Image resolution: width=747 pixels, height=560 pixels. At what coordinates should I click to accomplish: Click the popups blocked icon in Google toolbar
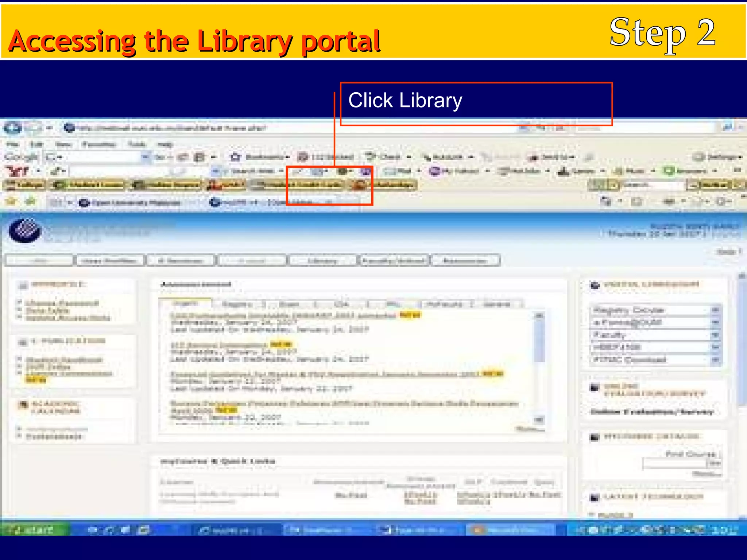click(302, 157)
